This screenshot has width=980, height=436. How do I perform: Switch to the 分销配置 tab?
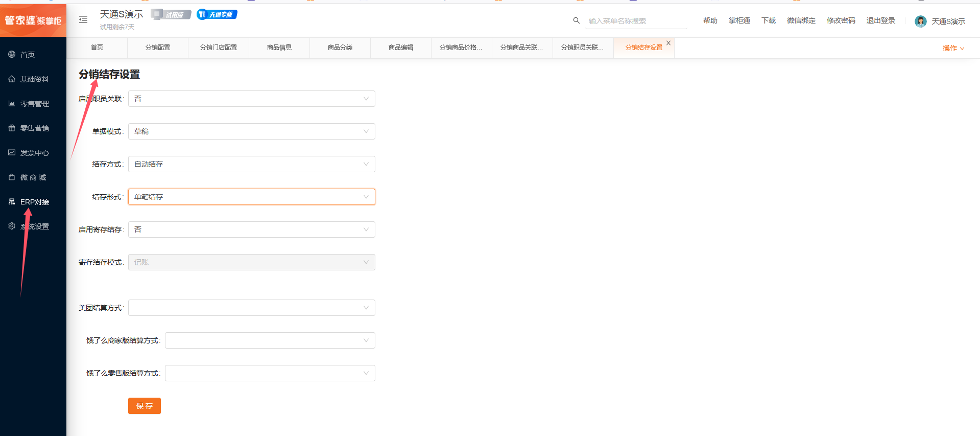158,48
